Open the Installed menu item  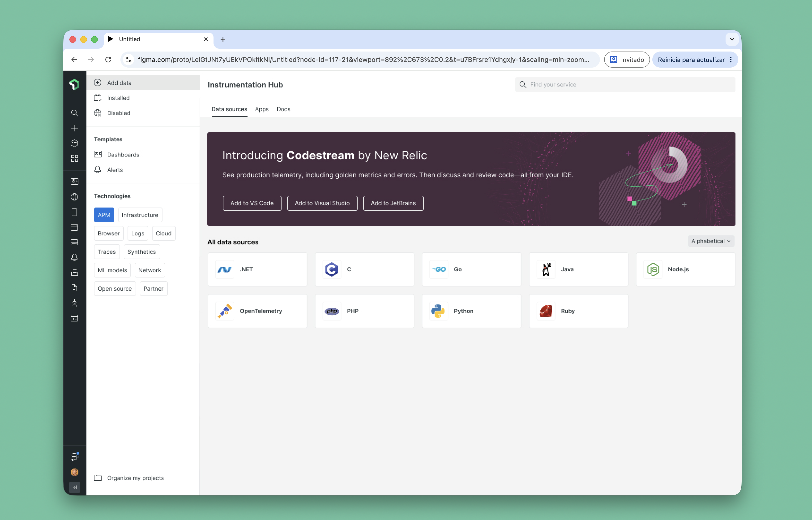(x=143, y=98)
